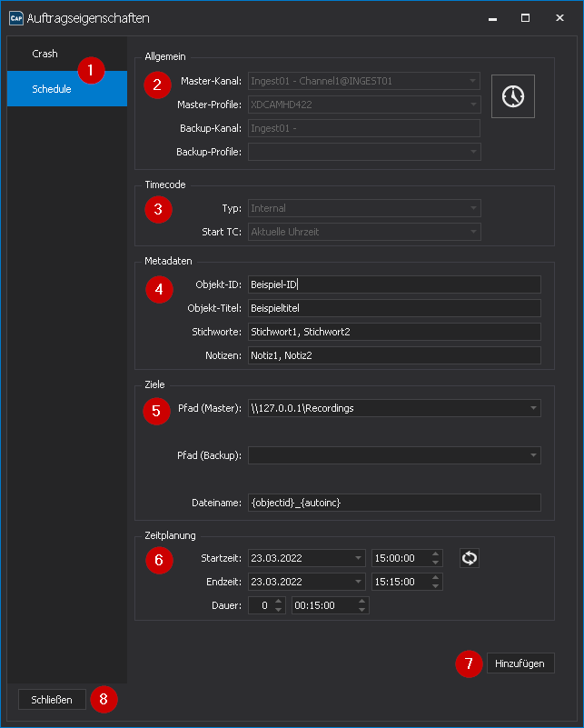Viewport: 584px width, 728px height.
Task: Open the Timecode Typ dropdown
Action: click(x=364, y=208)
